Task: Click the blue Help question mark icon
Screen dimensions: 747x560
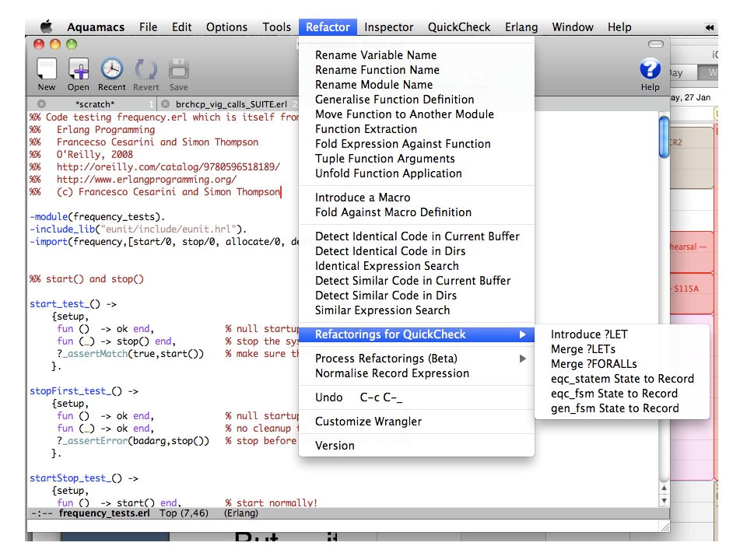Action: [x=650, y=69]
